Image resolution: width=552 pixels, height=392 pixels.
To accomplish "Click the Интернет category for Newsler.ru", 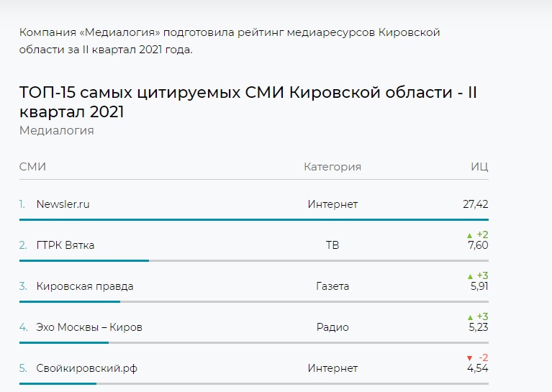I will (x=332, y=204).
